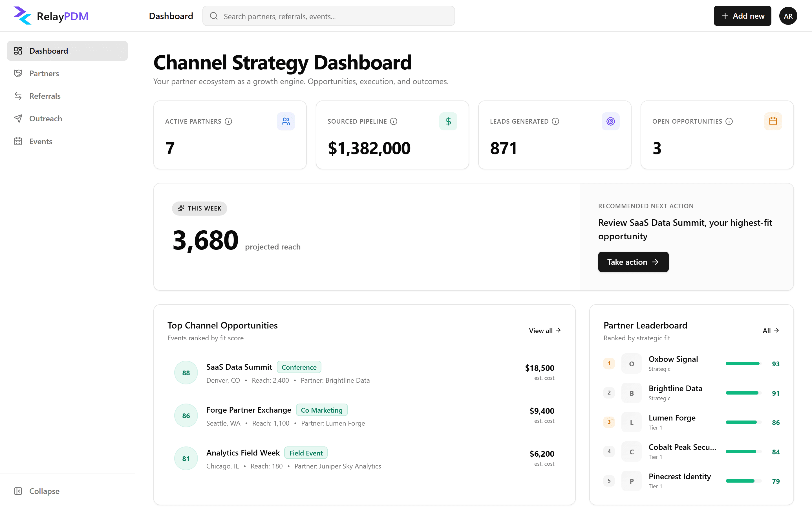Open the Referrals sidebar section
The height and width of the screenshot is (508, 812).
tap(67, 96)
